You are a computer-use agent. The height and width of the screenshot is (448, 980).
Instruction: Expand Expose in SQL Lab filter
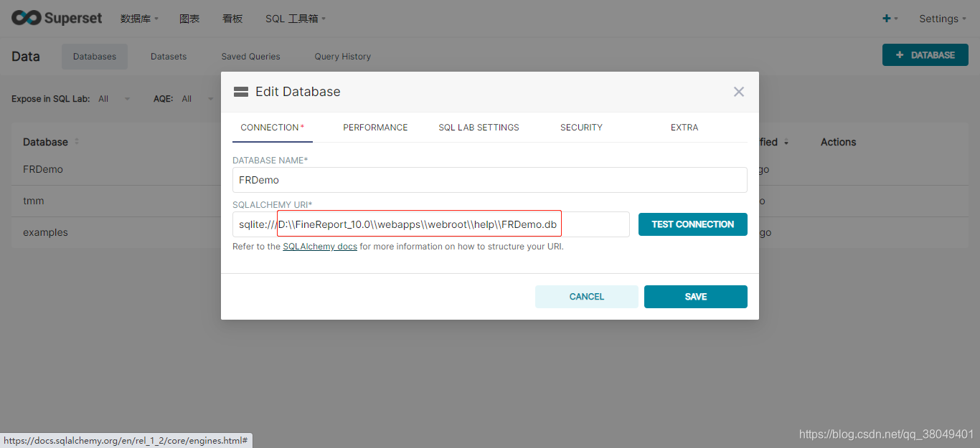click(x=114, y=99)
